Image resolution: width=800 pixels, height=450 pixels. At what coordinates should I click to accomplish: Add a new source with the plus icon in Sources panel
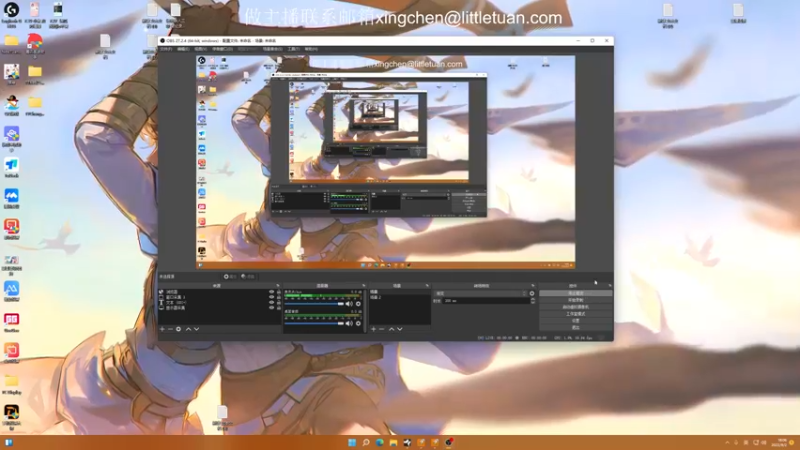pos(162,329)
